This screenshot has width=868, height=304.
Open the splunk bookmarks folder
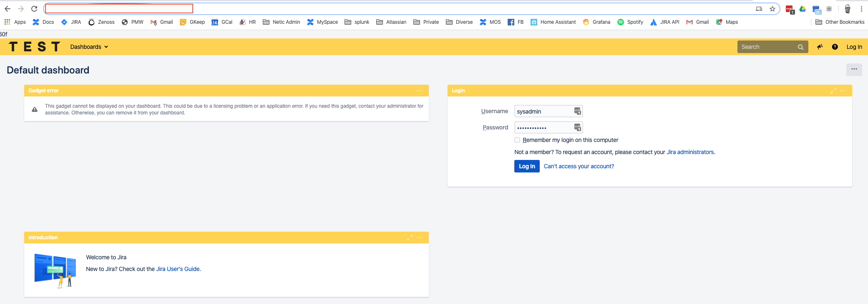coord(357,22)
